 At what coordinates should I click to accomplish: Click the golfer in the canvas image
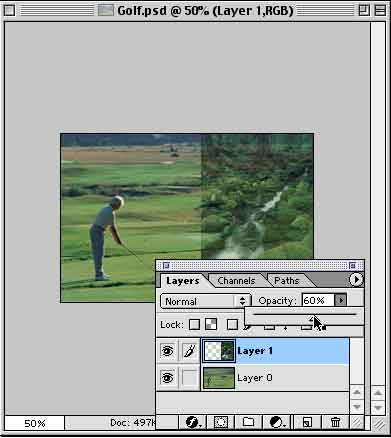pos(106,237)
